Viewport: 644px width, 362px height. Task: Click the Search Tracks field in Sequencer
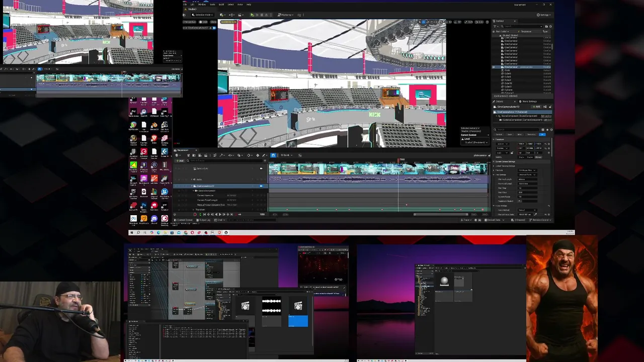tap(224, 161)
